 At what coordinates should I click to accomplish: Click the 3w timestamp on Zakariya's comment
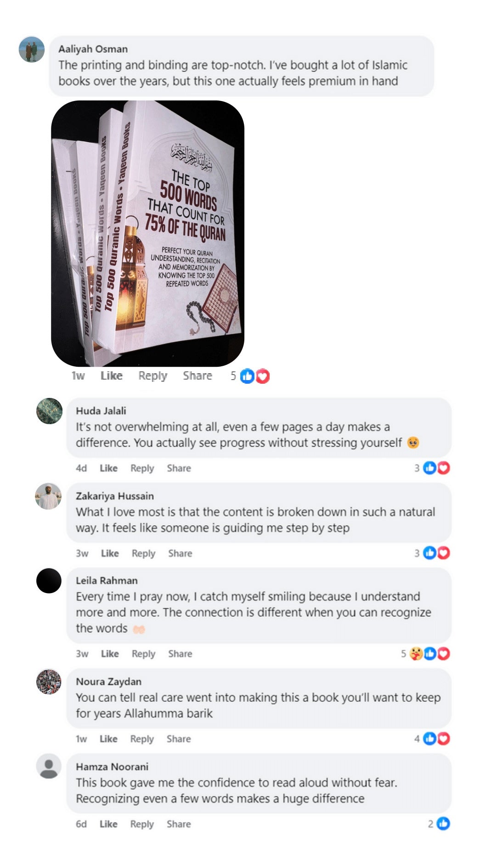click(x=82, y=554)
